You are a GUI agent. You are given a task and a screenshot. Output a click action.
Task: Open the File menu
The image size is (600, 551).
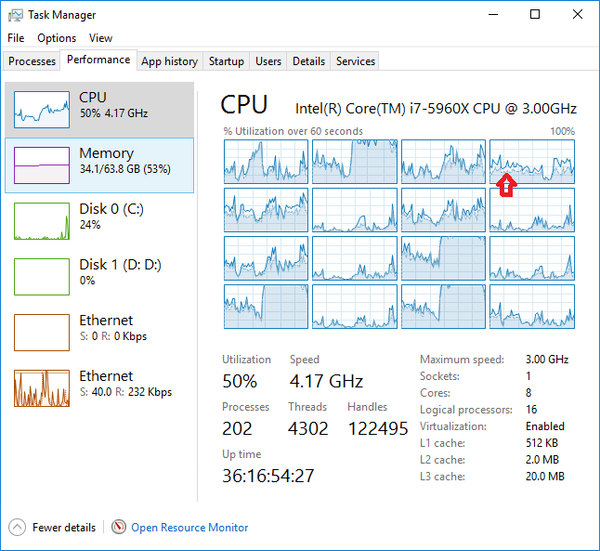16,38
